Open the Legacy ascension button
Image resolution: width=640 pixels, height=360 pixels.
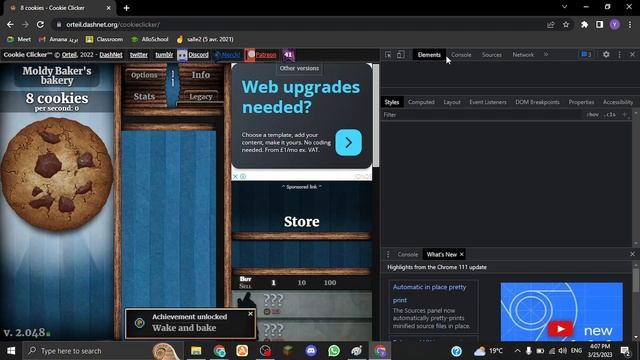coord(201,97)
